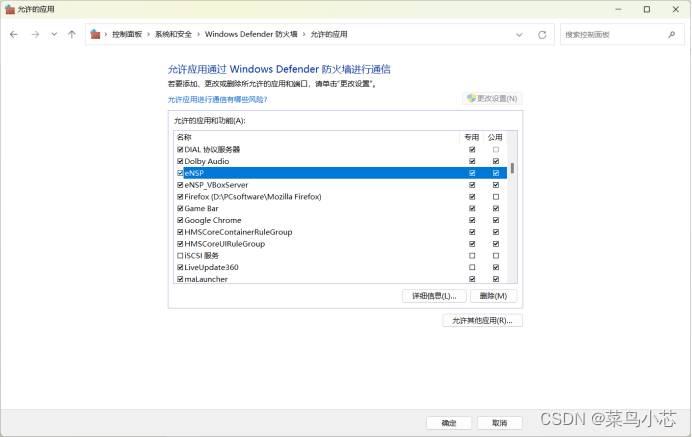Viewport: 692px width, 437px height.
Task: Confirm with the 确定 button
Action: click(x=449, y=423)
